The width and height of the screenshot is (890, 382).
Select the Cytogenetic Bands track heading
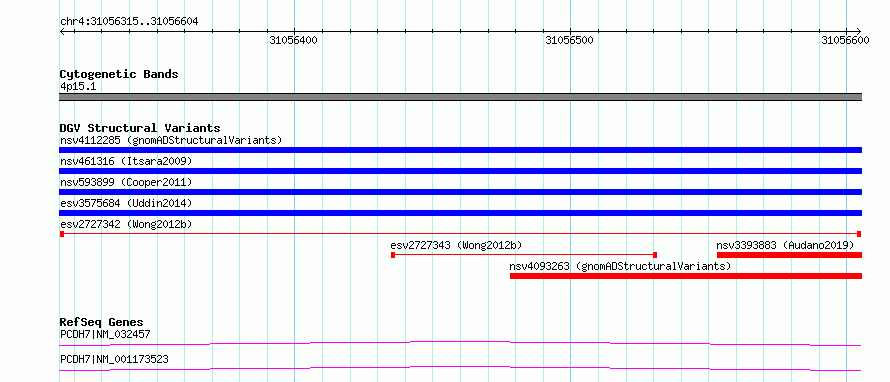tap(119, 74)
